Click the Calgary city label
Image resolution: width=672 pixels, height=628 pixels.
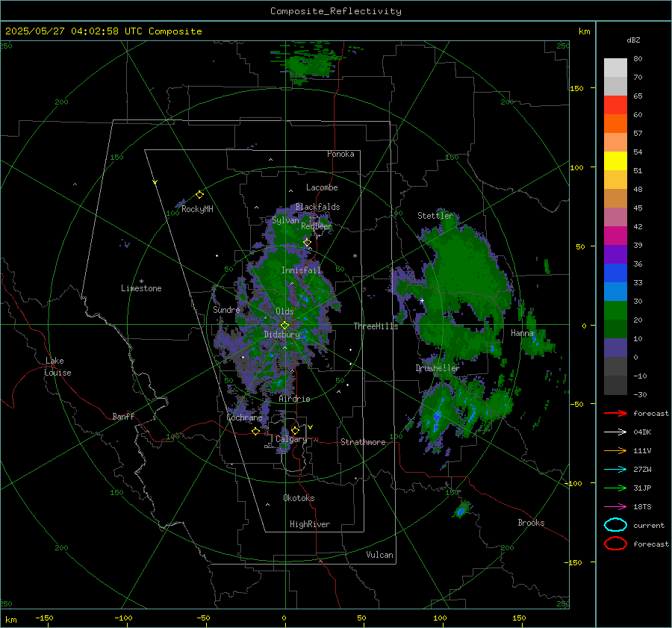[291, 439]
